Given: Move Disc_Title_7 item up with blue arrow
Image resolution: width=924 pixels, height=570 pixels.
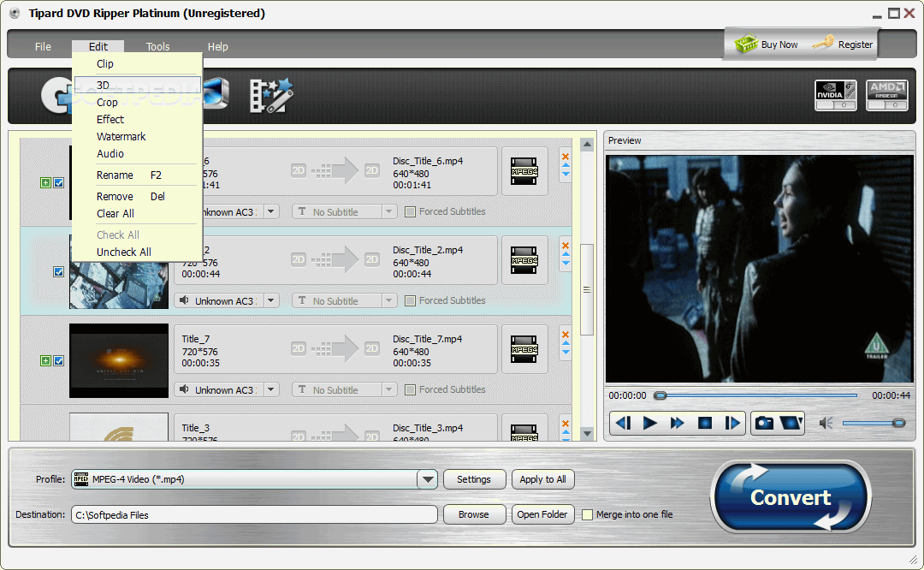Looking at the screenshot, I should click(x=566, y=344).
